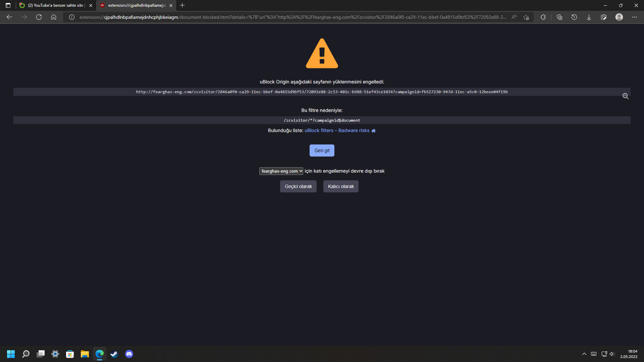Click the Kalıcı olarak button
The image size is (644, 362).
coord(340,186)
